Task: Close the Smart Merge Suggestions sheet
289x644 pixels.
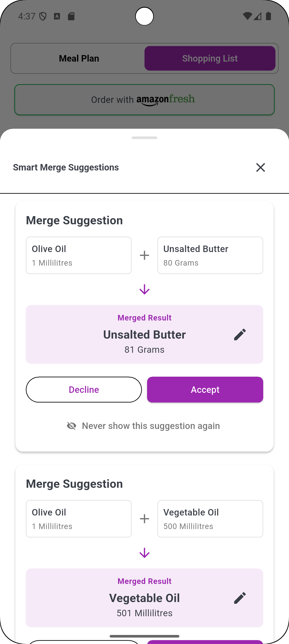Action: point(261,167)
